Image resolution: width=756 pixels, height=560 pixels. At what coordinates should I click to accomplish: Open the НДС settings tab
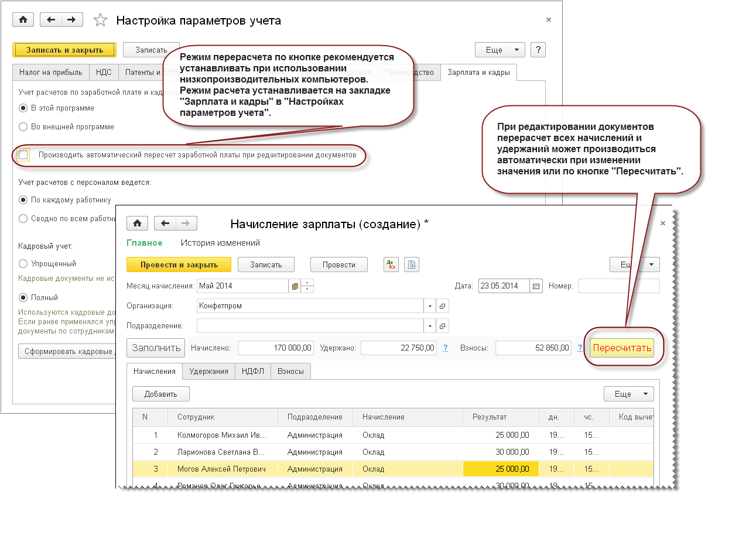click(x=104, y=73)
